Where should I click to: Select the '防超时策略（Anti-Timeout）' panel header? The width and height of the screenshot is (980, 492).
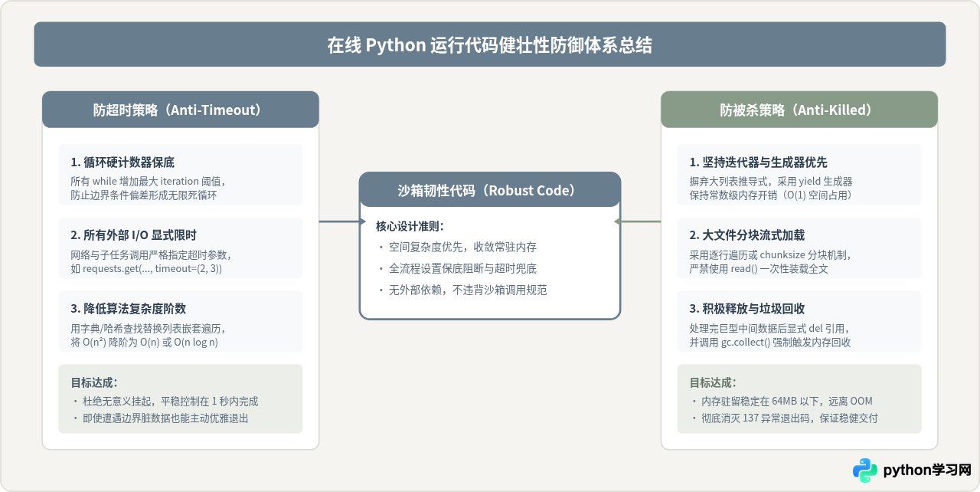(180, 110)
